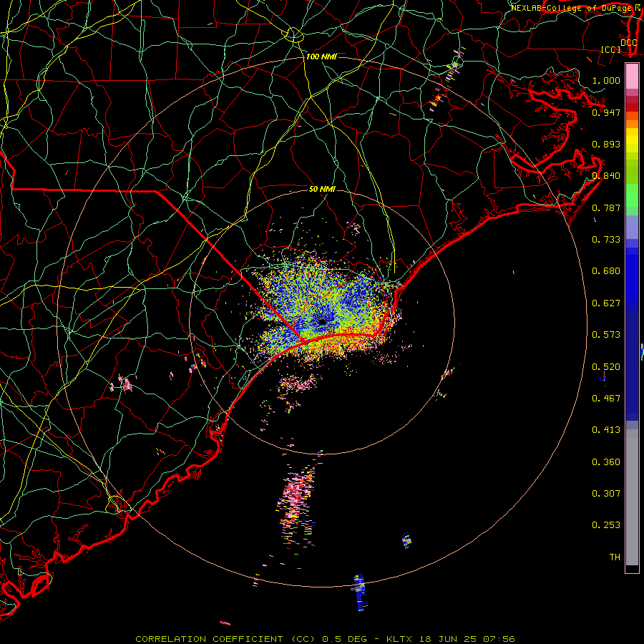Select the 0.733 scale value
This screenshot has width=644, height=644.
(606, 240)
